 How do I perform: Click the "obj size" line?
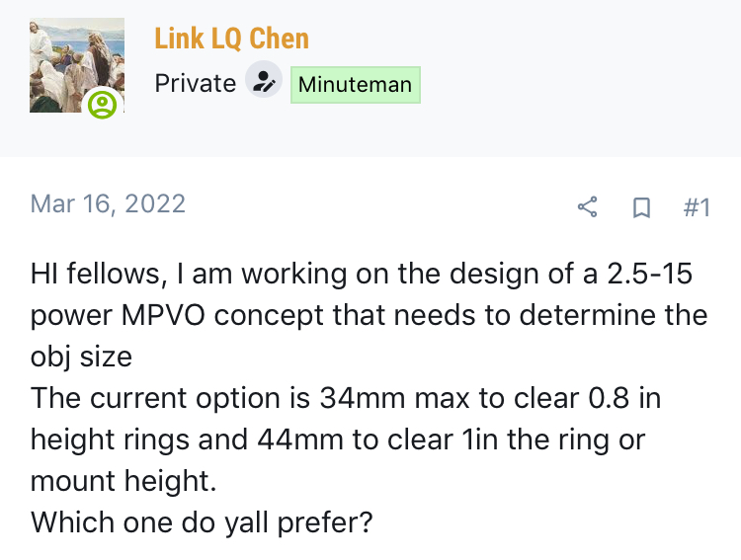coord(81,357)
